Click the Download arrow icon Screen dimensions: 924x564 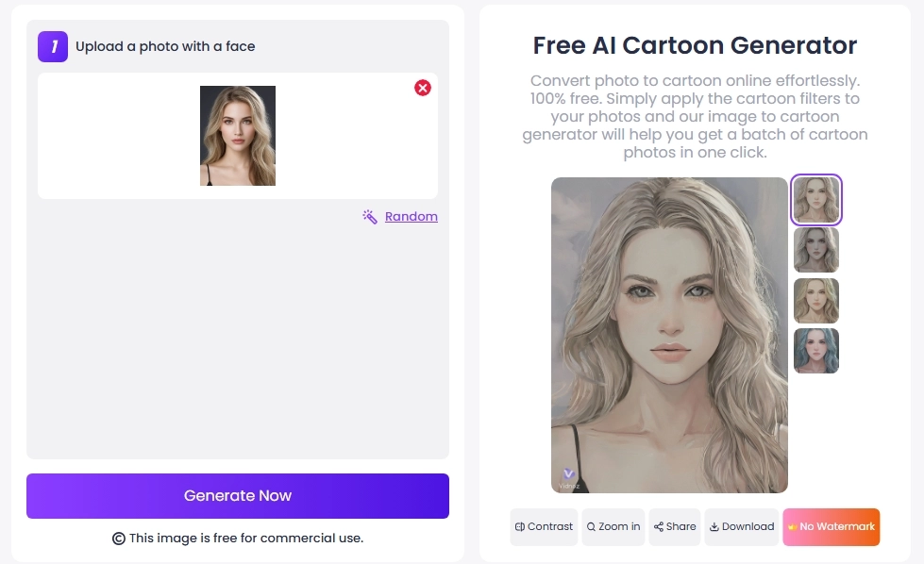point(714,527)
